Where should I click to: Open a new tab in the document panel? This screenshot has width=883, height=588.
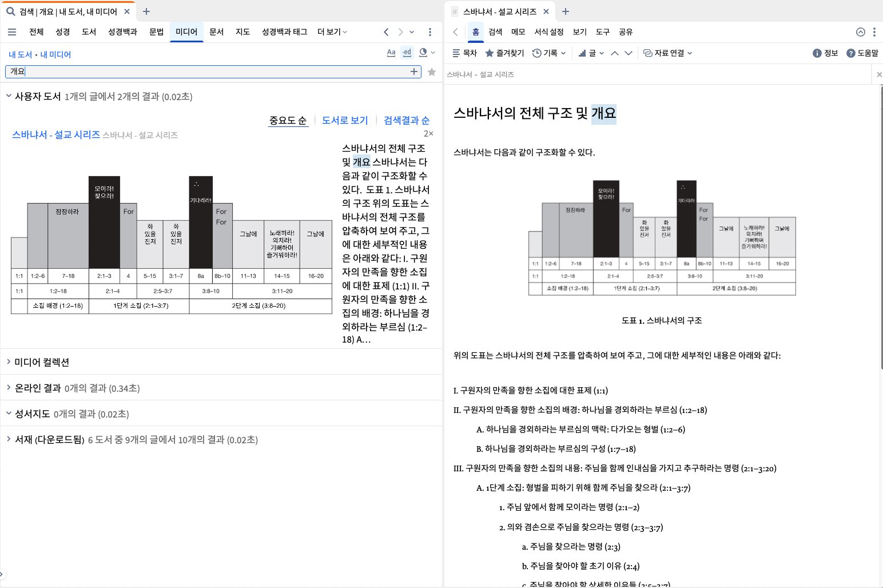point(566,11)
